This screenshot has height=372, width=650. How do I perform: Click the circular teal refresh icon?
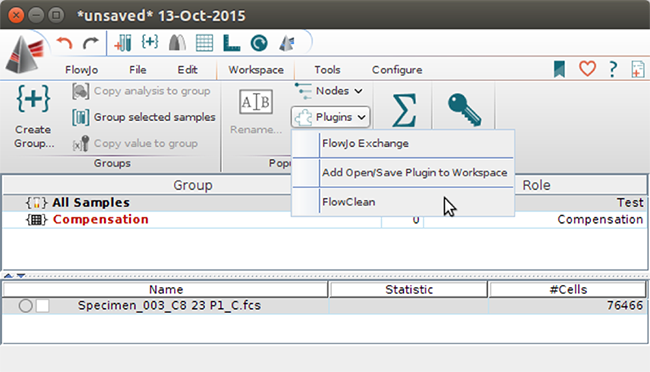pos(259,43)
